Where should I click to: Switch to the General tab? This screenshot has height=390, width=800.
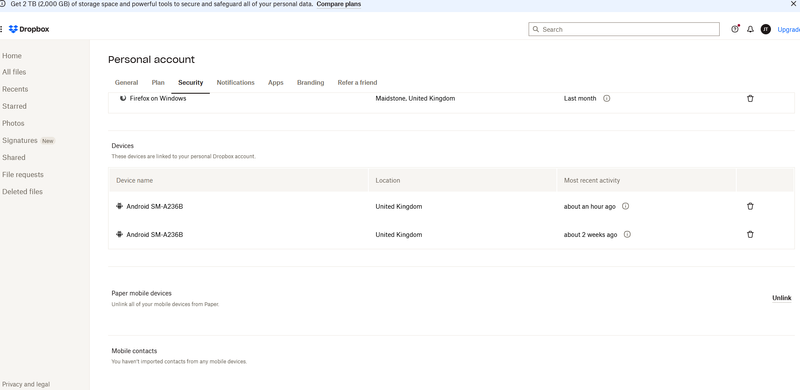pos(126,83)
